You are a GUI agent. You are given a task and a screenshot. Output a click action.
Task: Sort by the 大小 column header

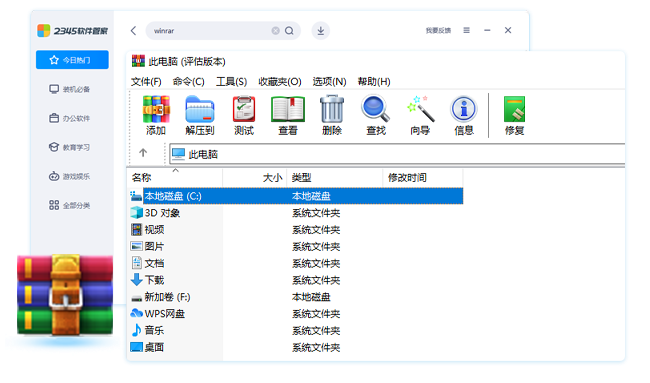point(255,178)
